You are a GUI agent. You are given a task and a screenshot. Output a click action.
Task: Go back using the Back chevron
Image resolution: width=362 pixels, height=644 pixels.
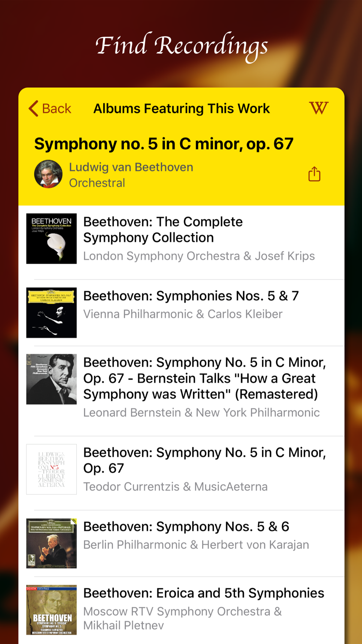click(x=50, y=108)
